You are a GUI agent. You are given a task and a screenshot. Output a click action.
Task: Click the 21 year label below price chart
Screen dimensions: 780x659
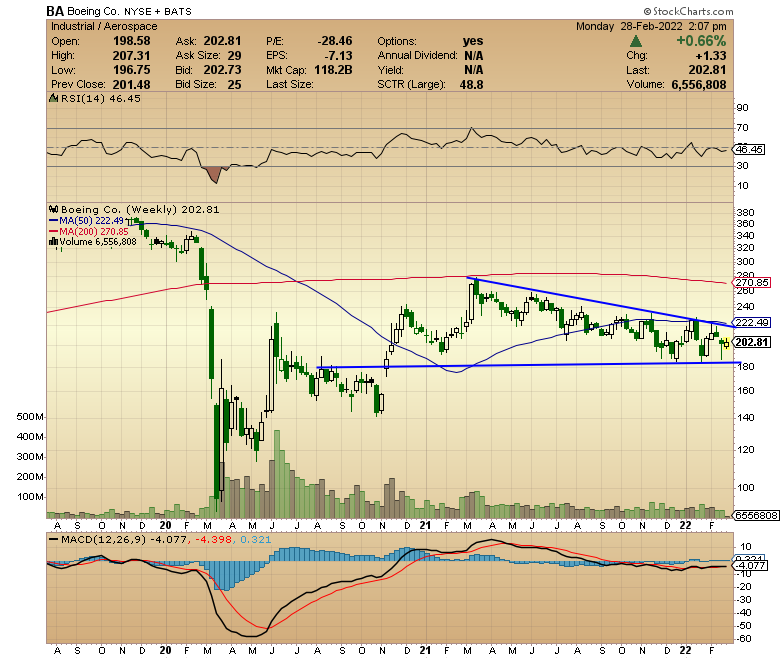(x=425, y=525)
